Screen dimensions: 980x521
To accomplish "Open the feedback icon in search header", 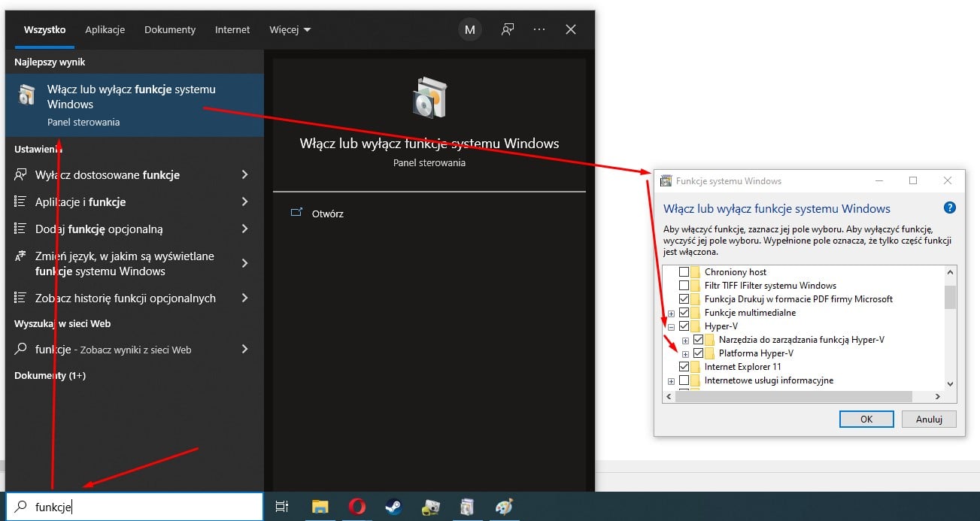I will (508, 29).
